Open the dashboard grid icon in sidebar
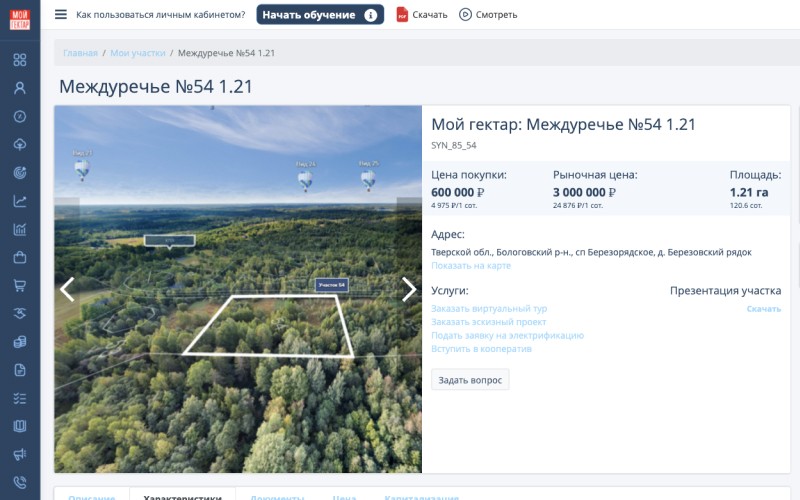The width and height of the screenshot is (800, 500). pyautogui.click(x=19, y=59)
